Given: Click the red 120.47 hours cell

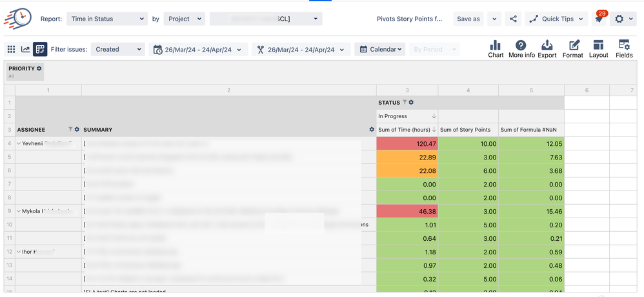Looking at the screenshot, I should (x=407, y=143).
